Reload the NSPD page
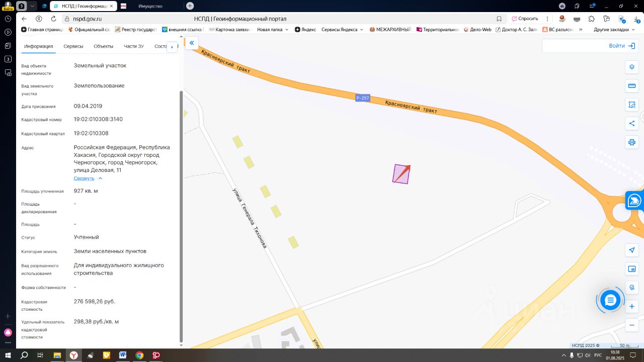The width and height of the screenshot is (644, 362). [53, 19]
